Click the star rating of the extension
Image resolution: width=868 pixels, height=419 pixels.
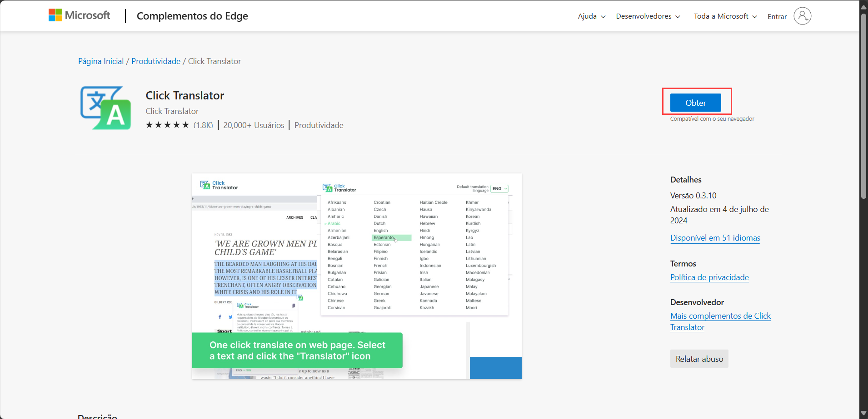167,125
